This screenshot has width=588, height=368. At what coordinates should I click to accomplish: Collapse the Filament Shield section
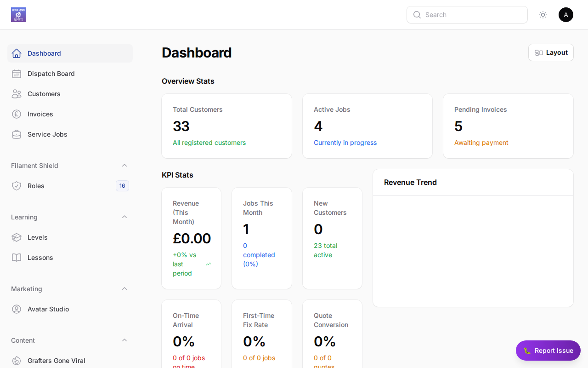(x=124, y=165)
